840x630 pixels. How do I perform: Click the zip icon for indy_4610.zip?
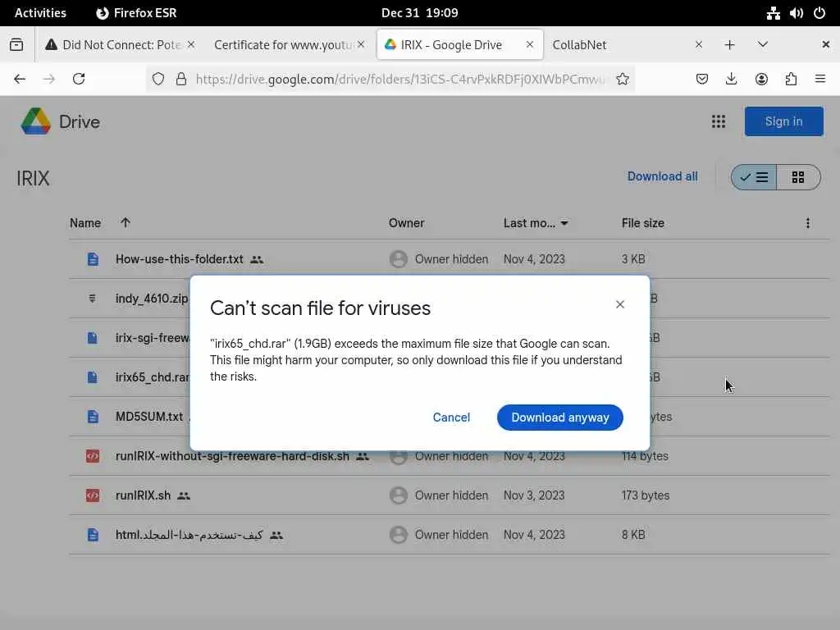point(92,299)
